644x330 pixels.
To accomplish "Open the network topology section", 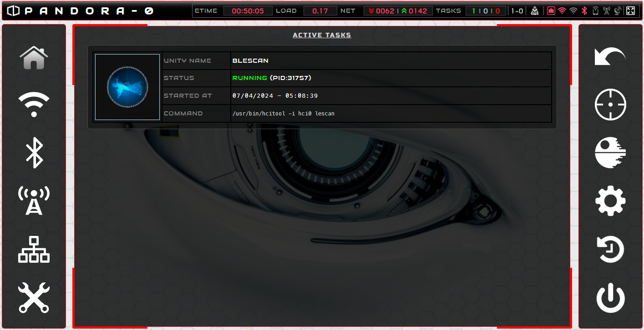I will (34, 249).
